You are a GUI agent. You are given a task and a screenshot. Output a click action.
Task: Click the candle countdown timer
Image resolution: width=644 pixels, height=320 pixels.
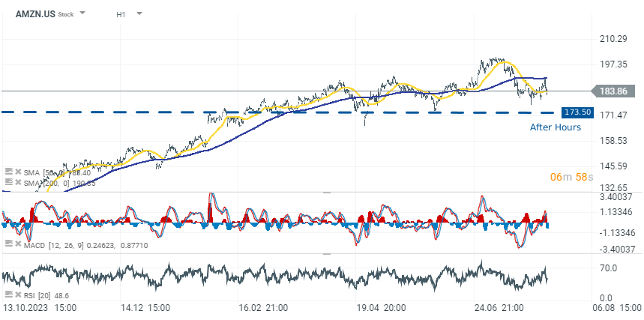571,177
